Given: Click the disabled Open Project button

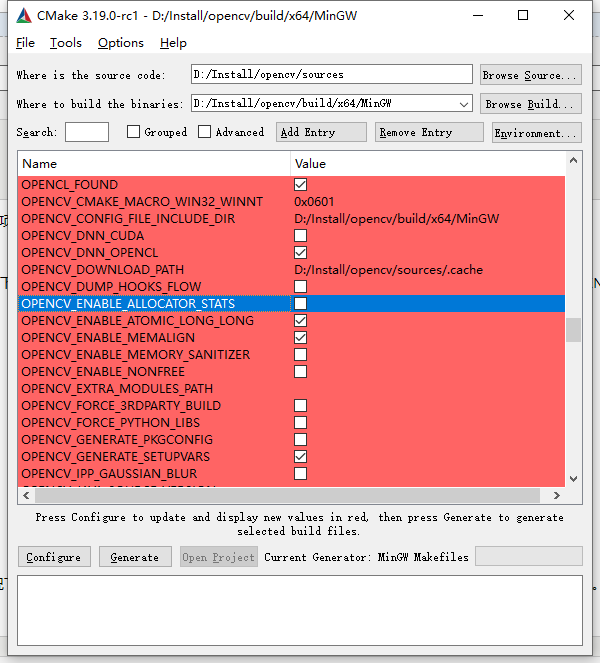Looking at the screenshot, I should pyautogui.click(x=219, y=557).
